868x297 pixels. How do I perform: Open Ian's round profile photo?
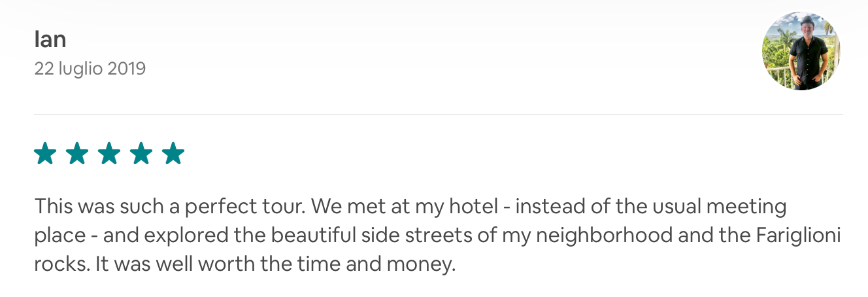801,51
